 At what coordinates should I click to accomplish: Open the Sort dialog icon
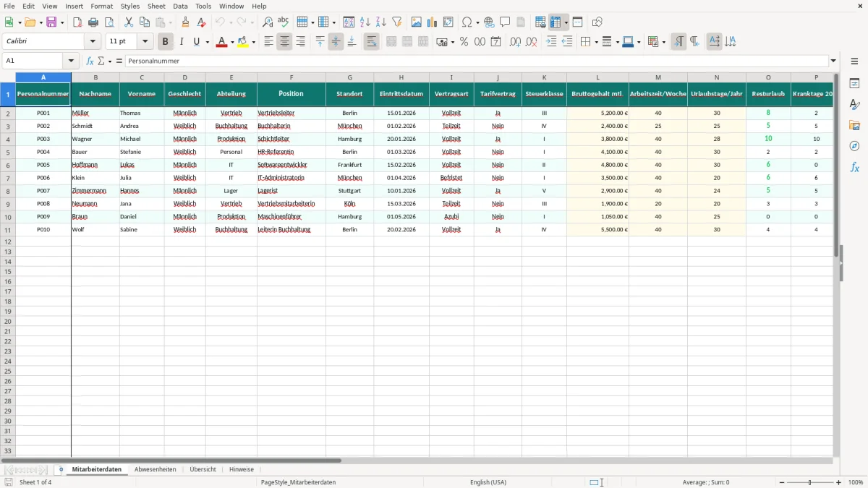click(349, 22)
